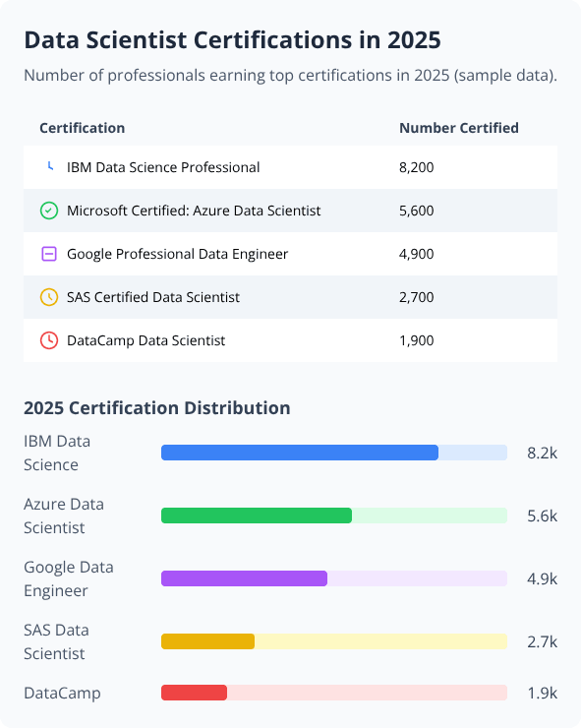
Task: Click the 5,600 value cell
Action: (x=417, y=211)
